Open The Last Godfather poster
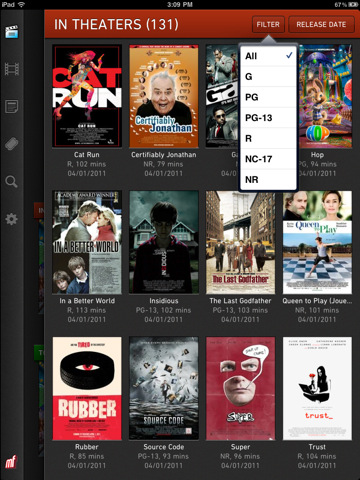 240,242
